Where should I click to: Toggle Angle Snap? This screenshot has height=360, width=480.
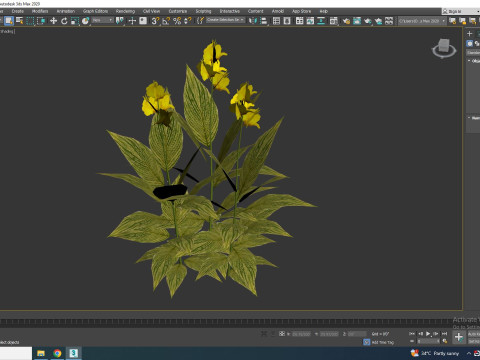[x=166, y=21]
